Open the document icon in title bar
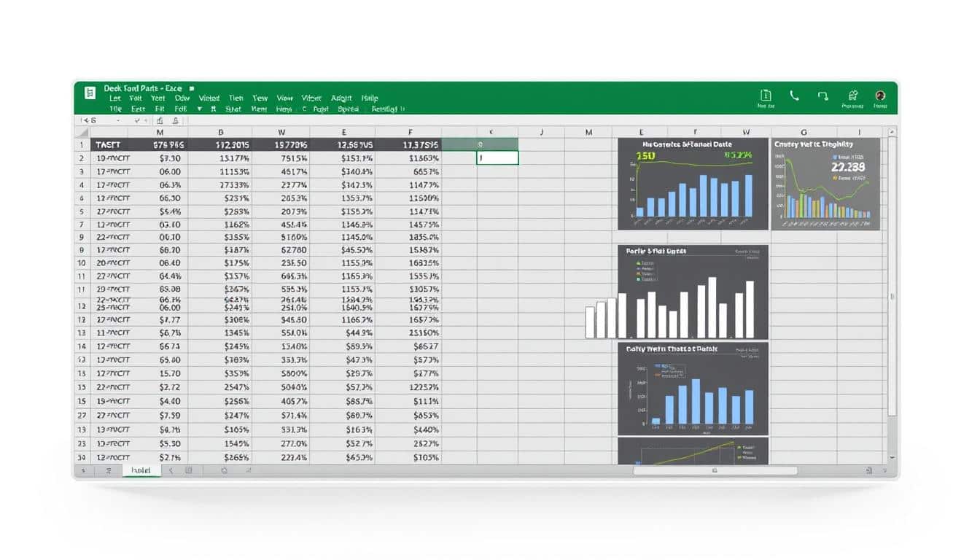Screen dimensions: 980x560 pyautogui.click(x=766, y=95)
